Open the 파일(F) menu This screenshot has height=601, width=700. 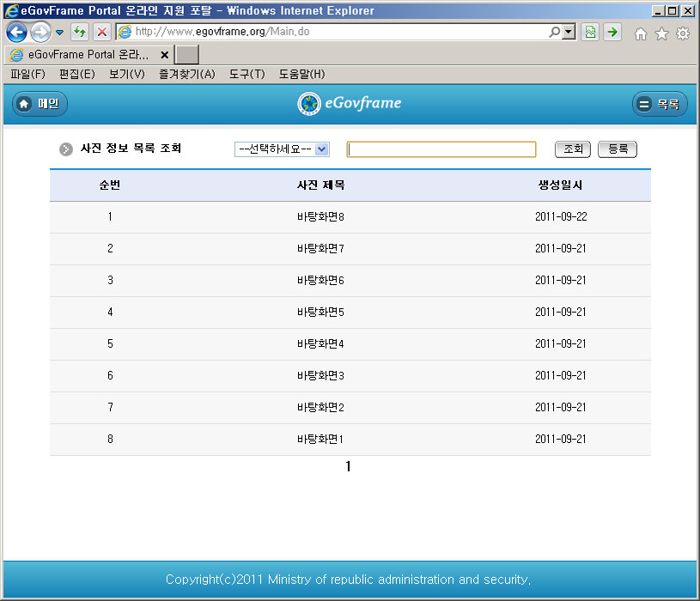point(27,75)
